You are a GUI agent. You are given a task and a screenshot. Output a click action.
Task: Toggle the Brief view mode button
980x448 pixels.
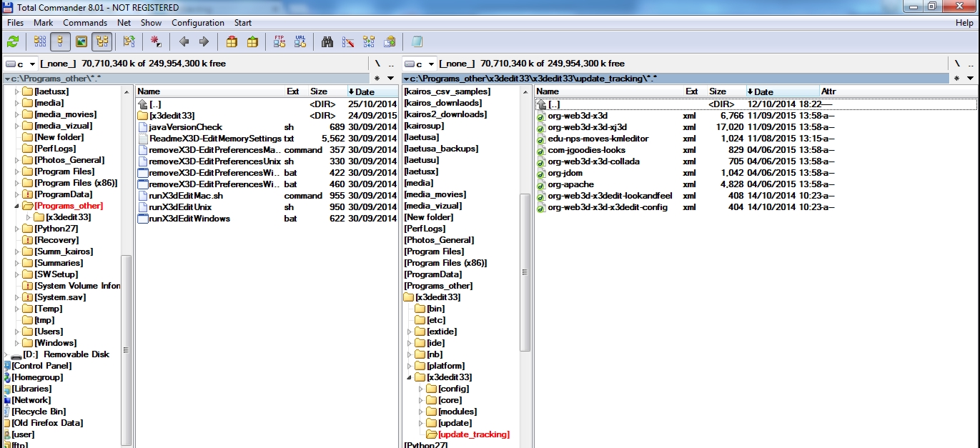(39, 41)
